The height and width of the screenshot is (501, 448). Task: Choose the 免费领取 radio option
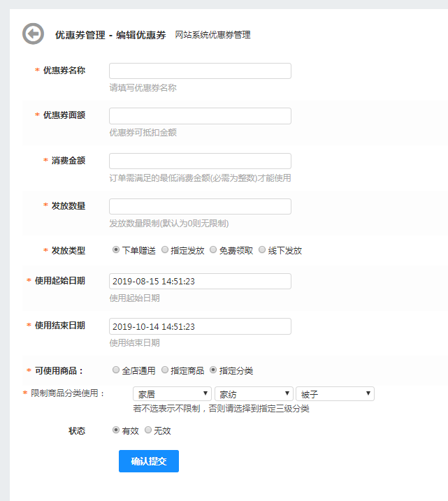pyautogui.click(x=214, y=250)
